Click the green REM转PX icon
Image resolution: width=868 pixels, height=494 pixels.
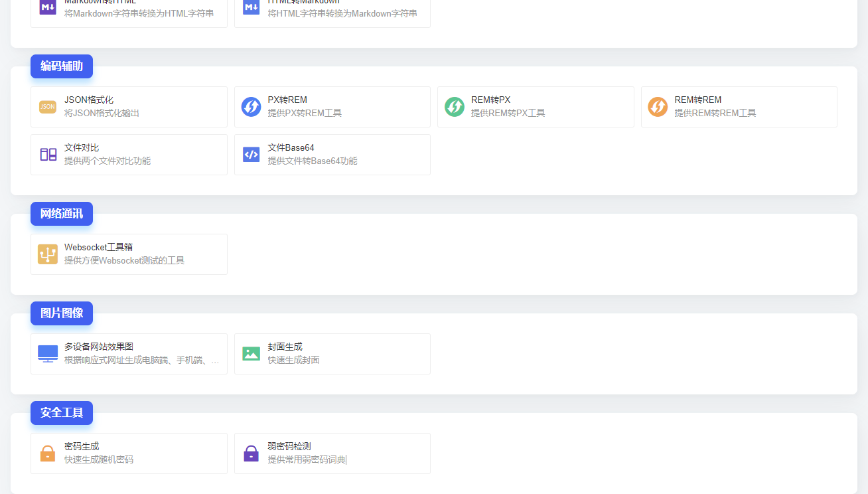(455, 107)
